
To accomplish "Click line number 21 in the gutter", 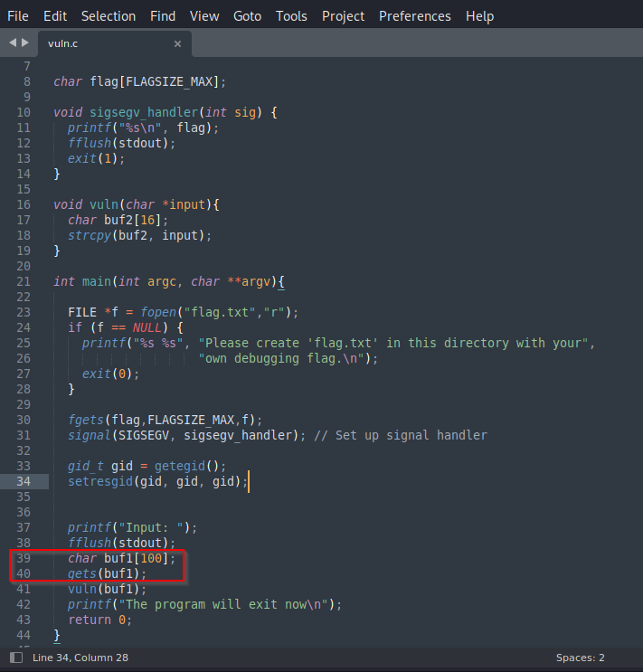I will (24, 281).
